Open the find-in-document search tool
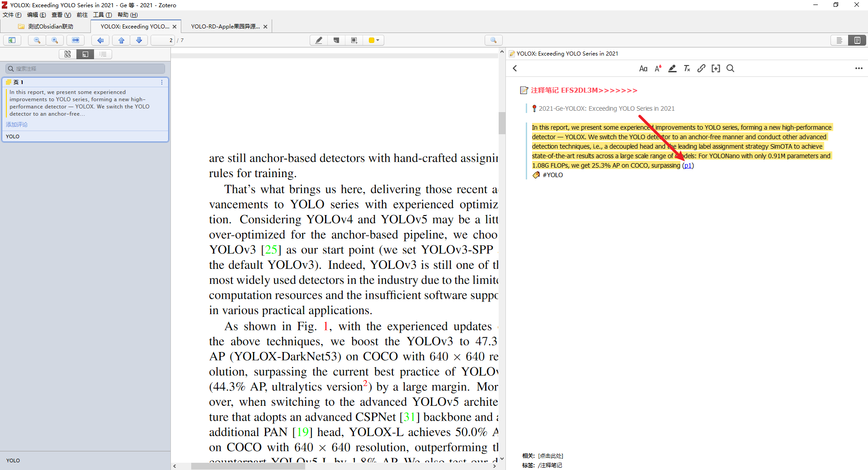Viewport: 868px width, 470px height. (x=494, y=40)
